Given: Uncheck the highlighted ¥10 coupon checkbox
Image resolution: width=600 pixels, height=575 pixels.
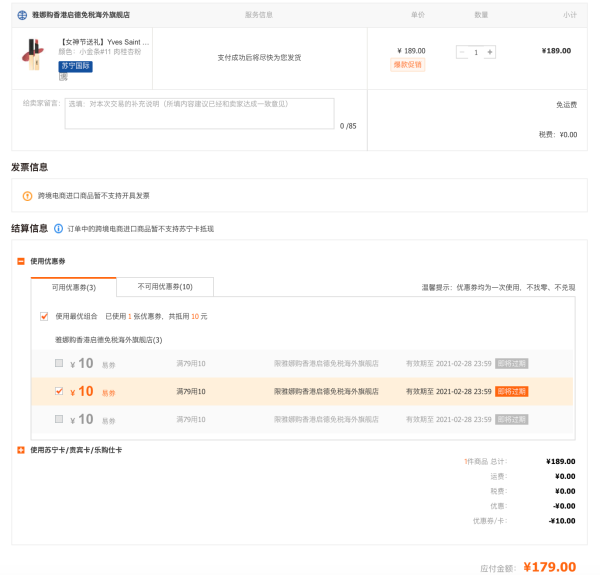Looking at the screenshot, I should pos(59,391).
